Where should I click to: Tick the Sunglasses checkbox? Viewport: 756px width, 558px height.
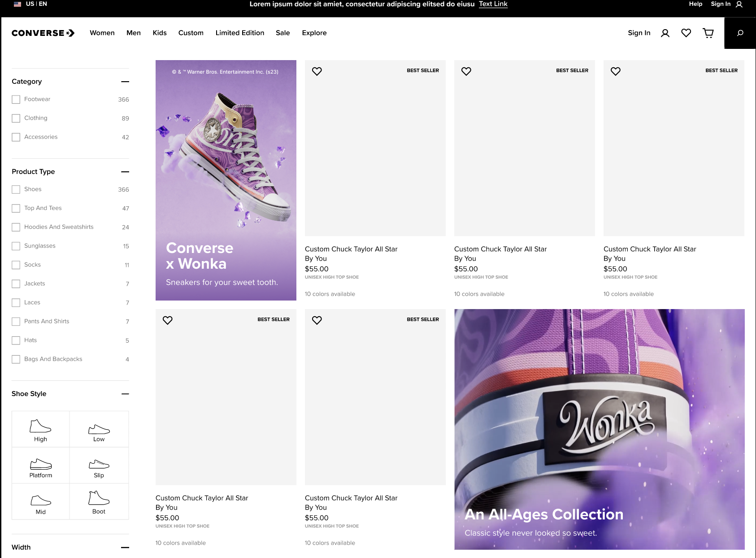pos(16,246)
